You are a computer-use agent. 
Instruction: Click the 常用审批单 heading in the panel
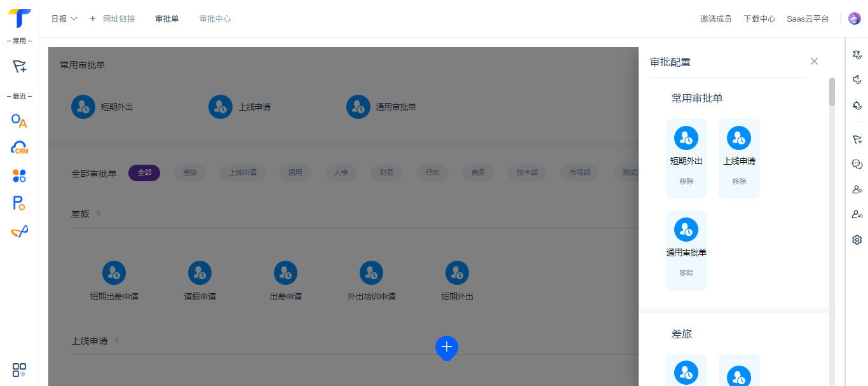pyautogui.click(x=697, y=99)
